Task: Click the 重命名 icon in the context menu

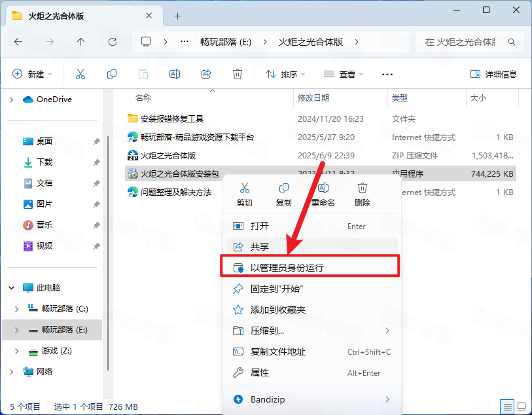Action: click(323, 188)
